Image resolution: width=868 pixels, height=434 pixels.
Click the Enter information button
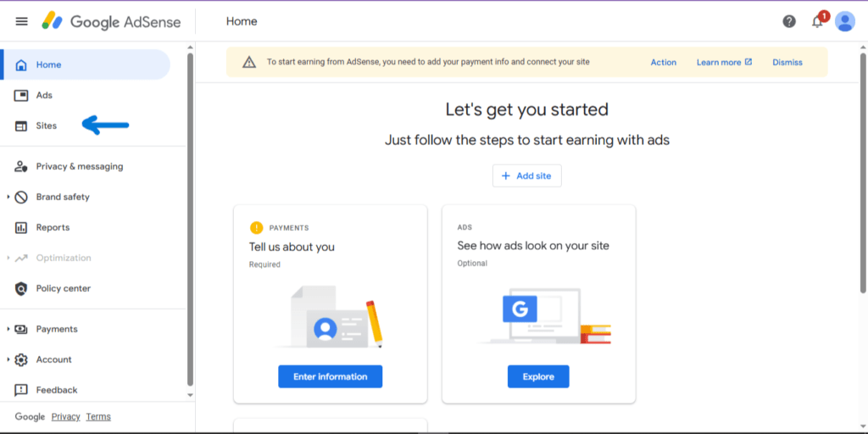click(x=330, y=376)
